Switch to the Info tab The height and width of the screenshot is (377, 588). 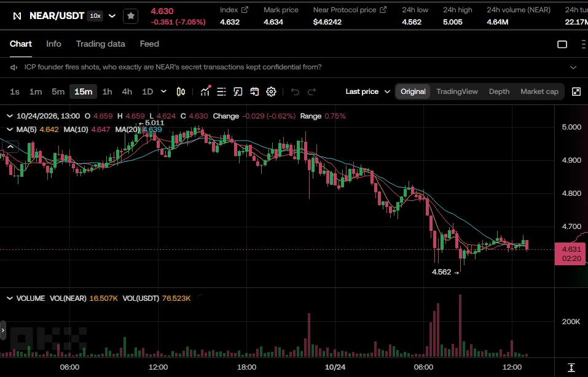[x=53, y=44]
